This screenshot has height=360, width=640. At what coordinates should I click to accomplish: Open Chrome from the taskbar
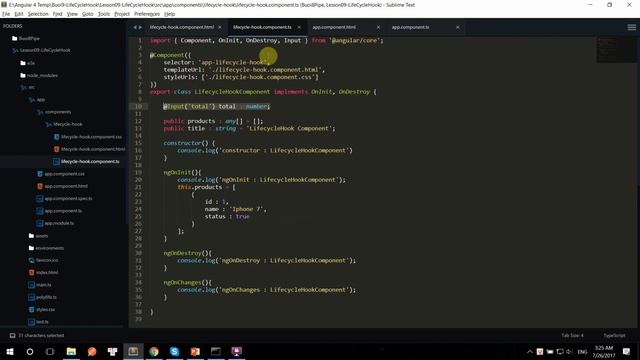pos(154,351)
